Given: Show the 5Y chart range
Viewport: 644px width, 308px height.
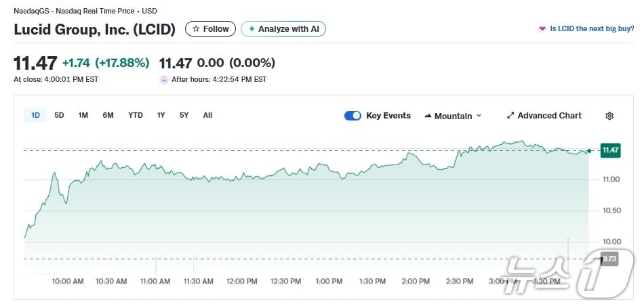Looking at the screenshot, I should click(184, 115).
